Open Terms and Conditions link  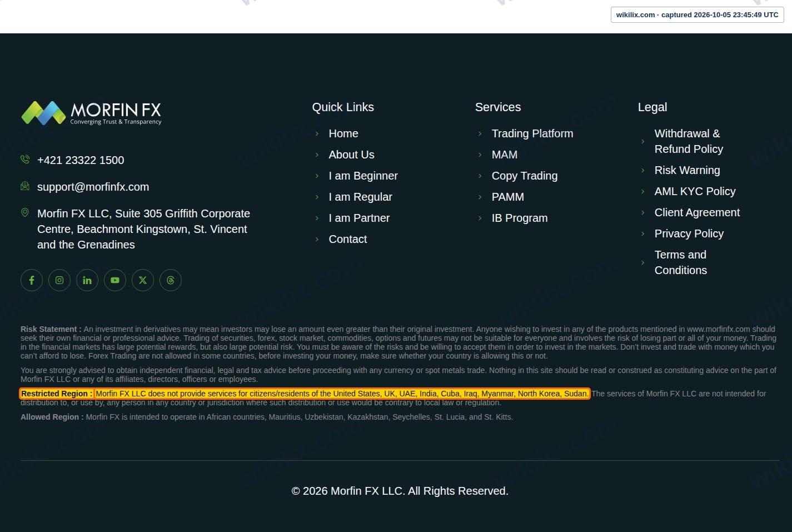[x=680, y=262]
